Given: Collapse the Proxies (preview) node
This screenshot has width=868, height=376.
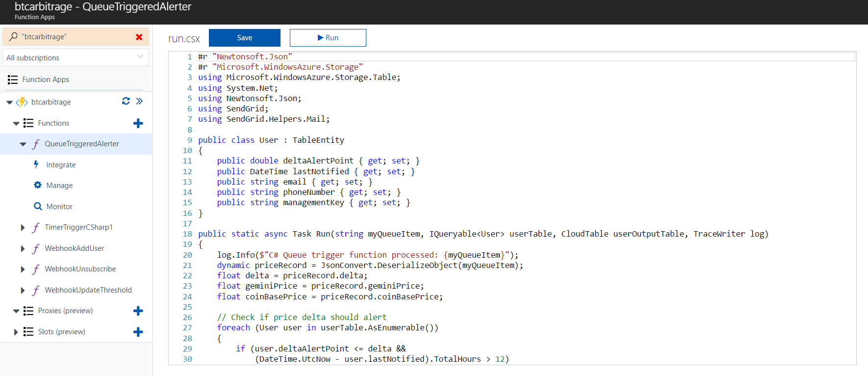Looking at the screenshot, I should pos(16,311).
